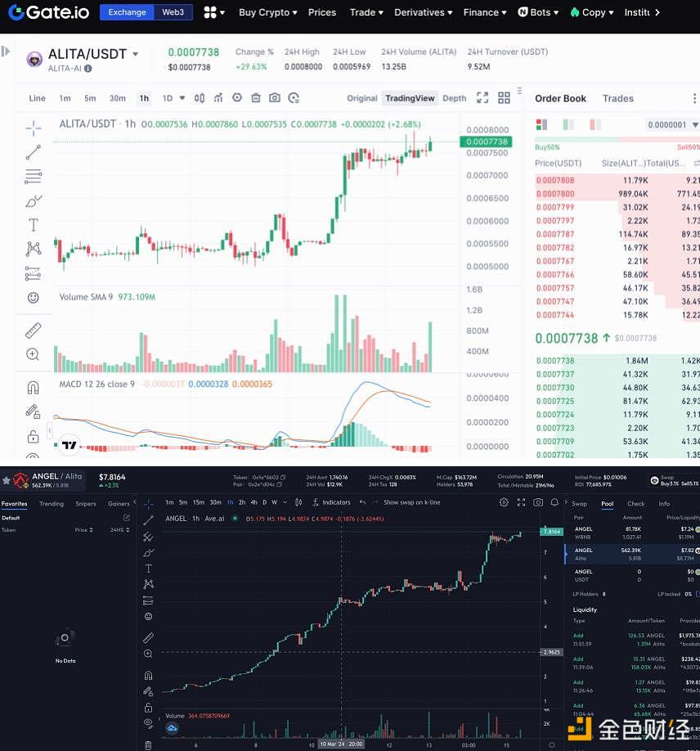Open indicators icon in Gate.io chart toolbar

coord(218,98)
